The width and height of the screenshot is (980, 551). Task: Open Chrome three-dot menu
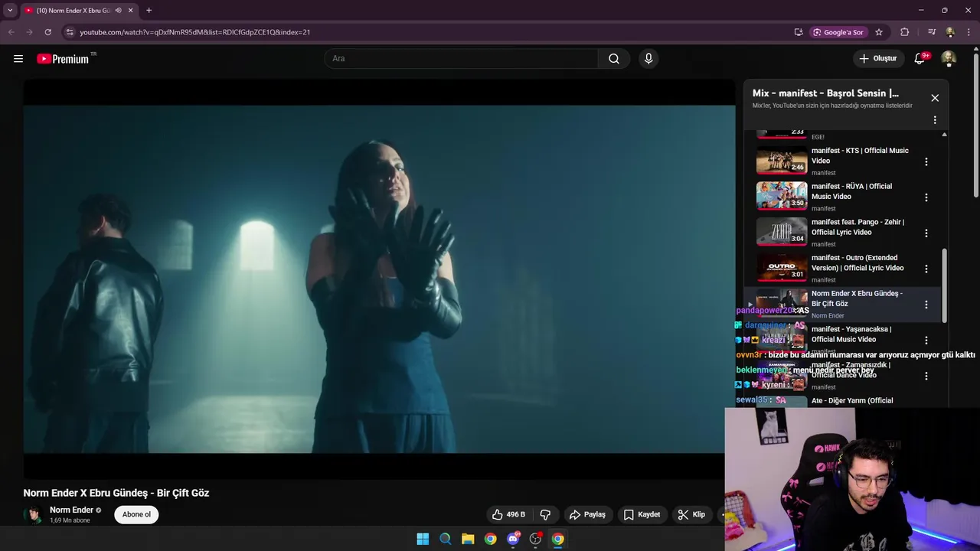coord(968,32)
